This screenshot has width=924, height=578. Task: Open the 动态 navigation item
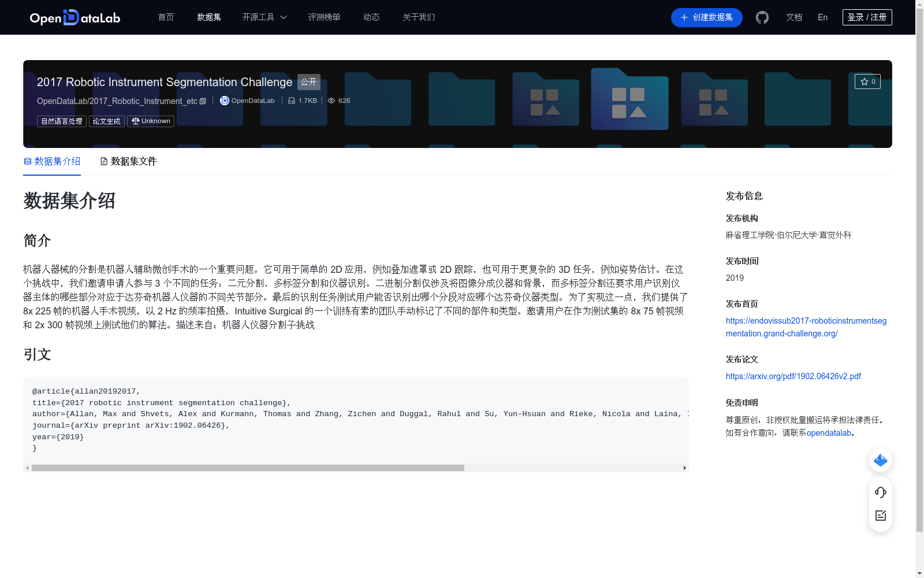pyautogui.click(x=371, y=17)
